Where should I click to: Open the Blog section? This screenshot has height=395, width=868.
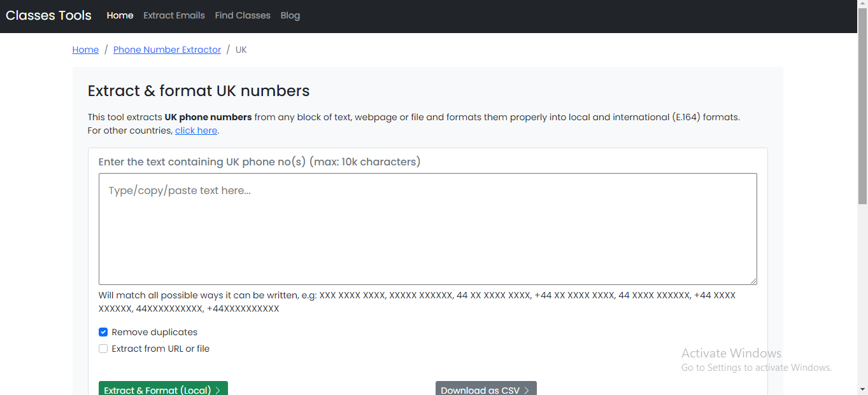[x=290, y=15]
